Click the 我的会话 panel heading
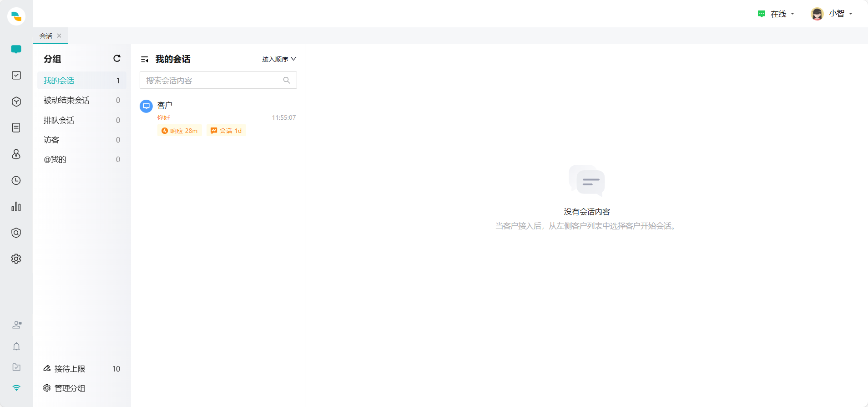This screenshot has width=868, height=407. pos(173,59)
